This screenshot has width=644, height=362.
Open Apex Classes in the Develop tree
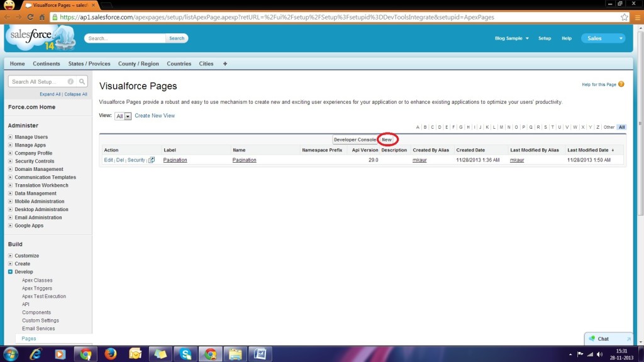pos(37,280)
